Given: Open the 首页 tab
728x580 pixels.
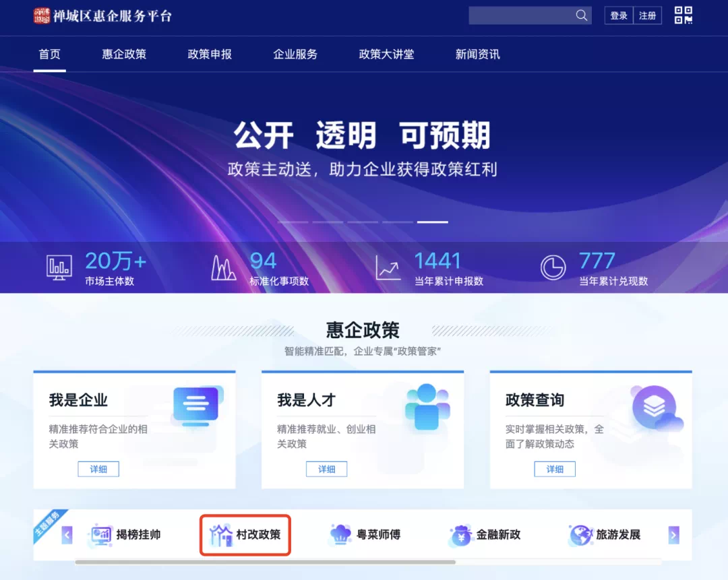Looking at the screenshot, I should click(50, 55).
